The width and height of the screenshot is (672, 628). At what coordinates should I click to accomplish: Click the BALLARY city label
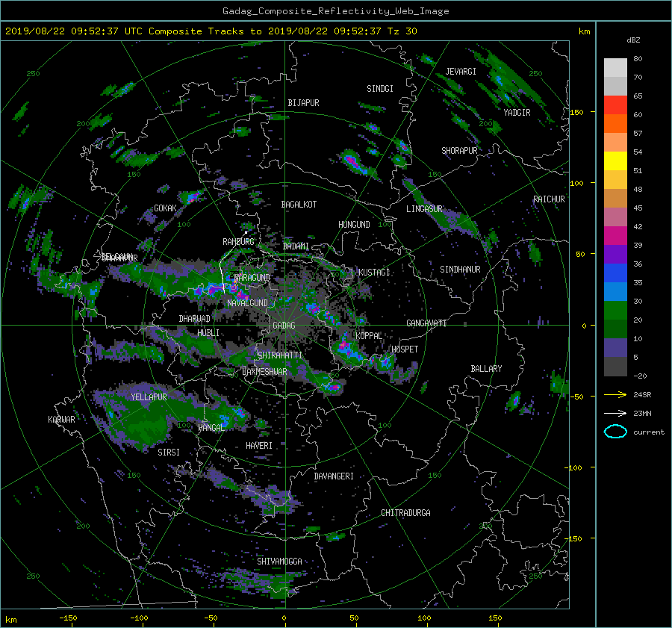[x=486, y=369]
